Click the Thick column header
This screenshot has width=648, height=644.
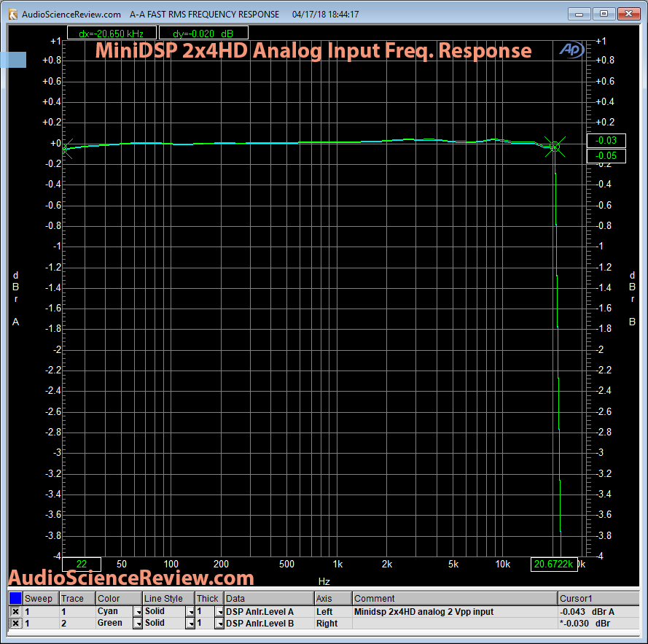[209, 599]
